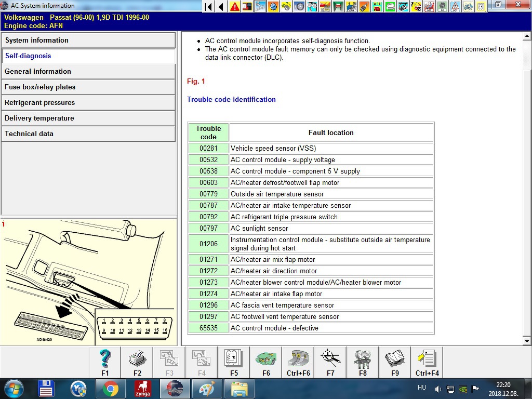This screenshot has width=532, height=399.
Task: Open the crossed wrenches toolbar icon
Action: tap(260, 6)
